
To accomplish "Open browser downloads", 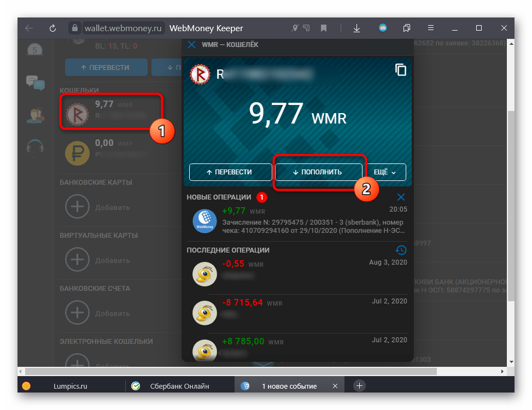I will pos(356,28).
